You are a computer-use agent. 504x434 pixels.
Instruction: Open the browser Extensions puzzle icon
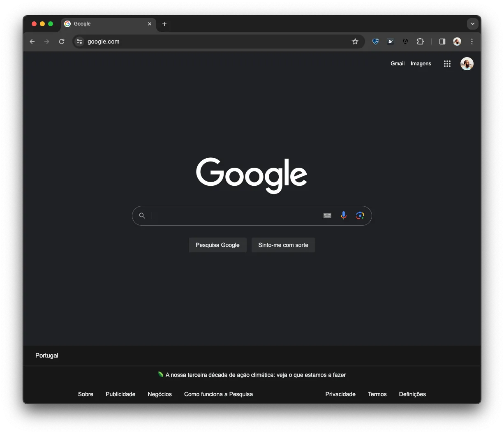[x=420, y=42]
